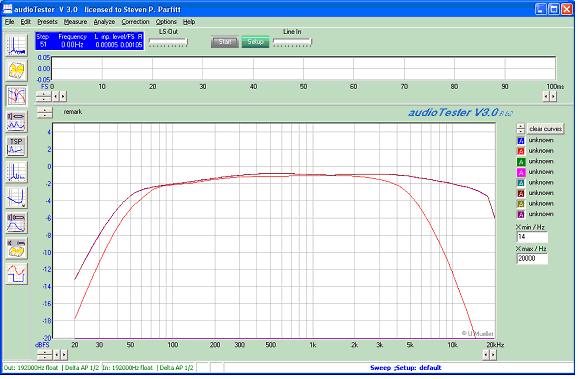Screen dimensions: 578x379
Task: Toggle the red curve unknown legend marker
Action: coord(521,151)
